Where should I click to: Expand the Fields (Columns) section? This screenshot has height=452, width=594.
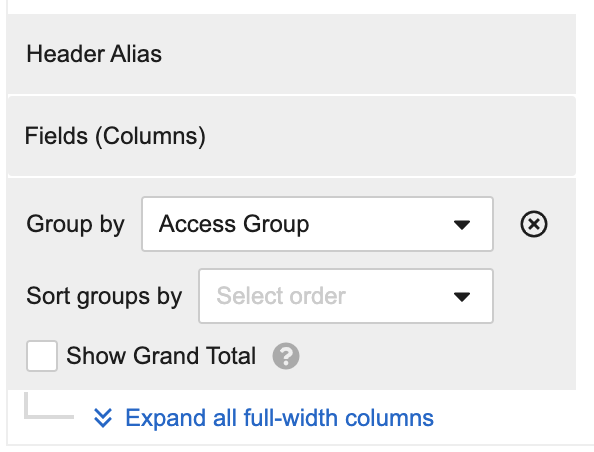pyautogui.click(x=291, y=136)
